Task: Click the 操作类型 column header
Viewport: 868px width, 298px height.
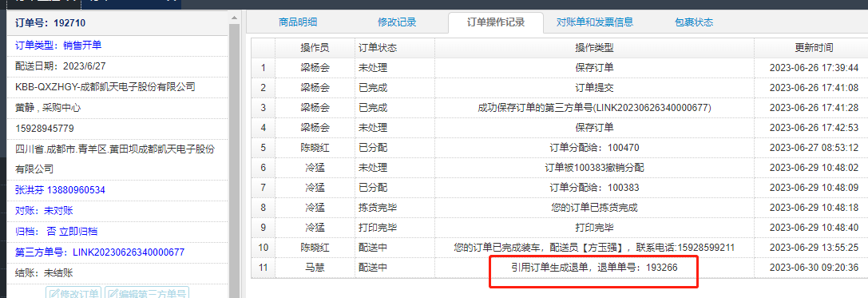Action: pyautogui.click(x=594, y=48)
